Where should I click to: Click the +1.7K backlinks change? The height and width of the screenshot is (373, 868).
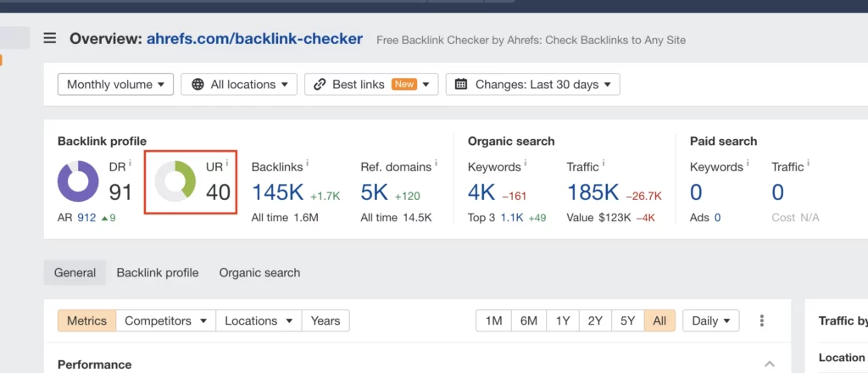(x=325, y=196)
